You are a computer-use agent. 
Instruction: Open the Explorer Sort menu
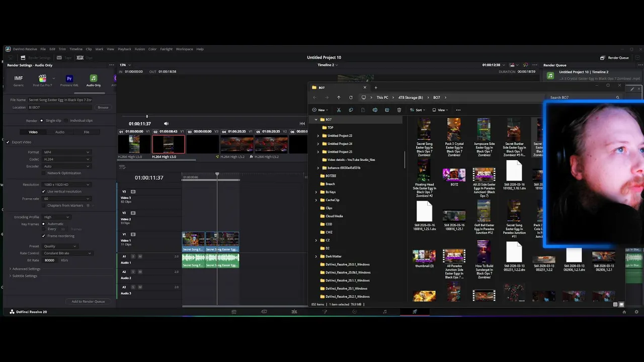click(418, 110)
